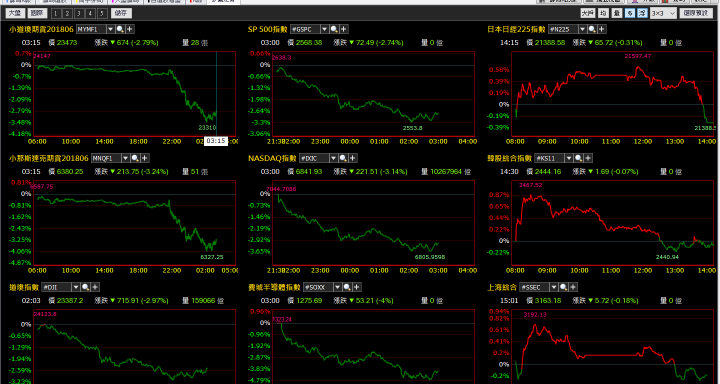Search symbol for 小道瓊期貨201806 chart
Image resolution: width=720 pixels, height=384 pixels.
[x=120, y=29]
